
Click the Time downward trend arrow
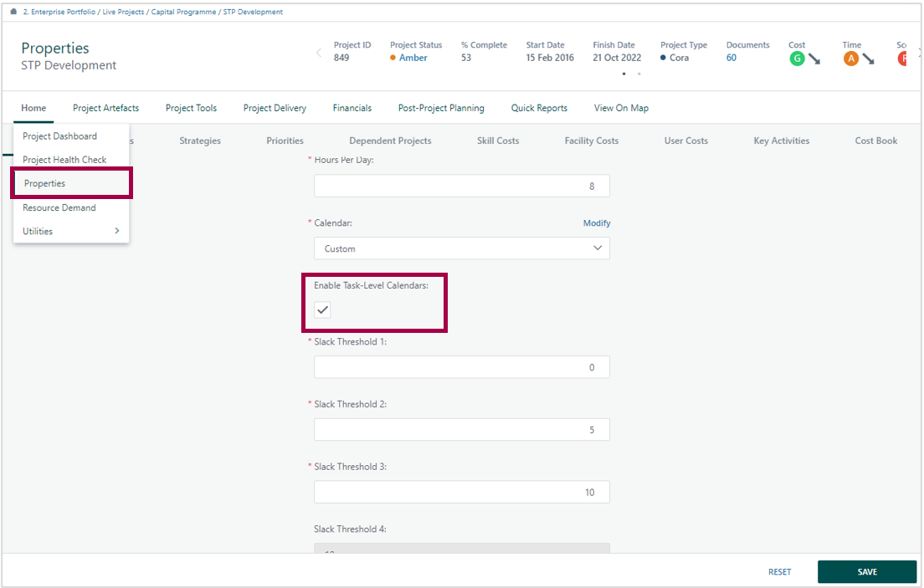coord(868,59)
